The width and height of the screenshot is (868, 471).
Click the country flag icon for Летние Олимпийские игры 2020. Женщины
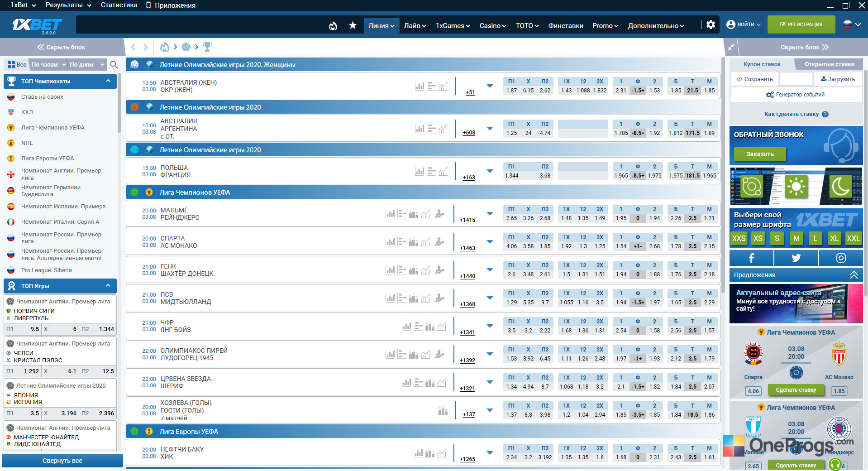(x=149, y=64)
